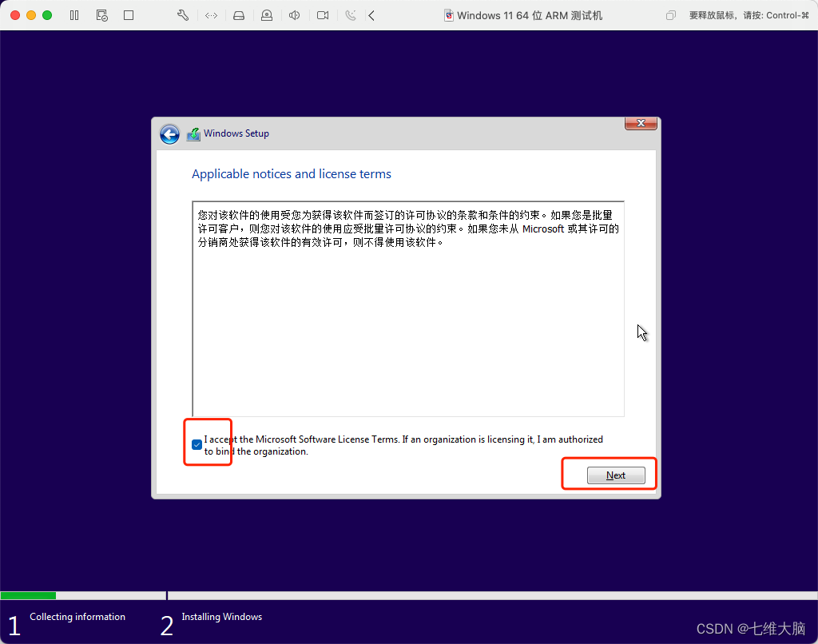Go back with the blue arrow button
The width and height of the screenshot is (818, 644).
pos(169,134)
